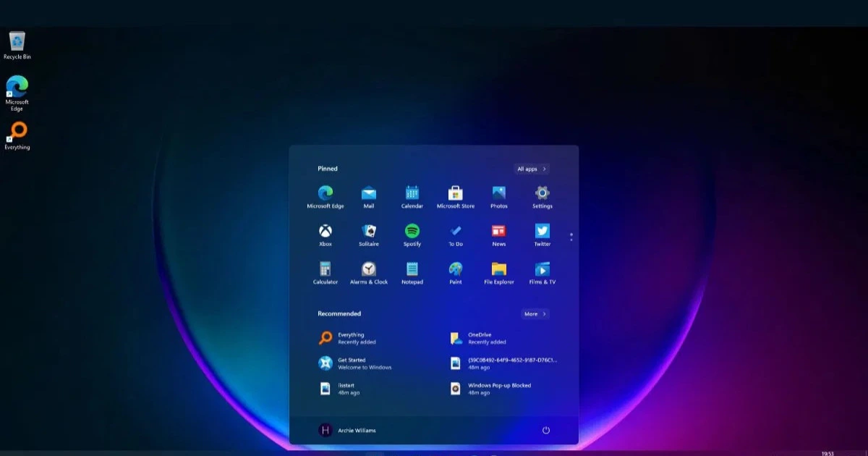Open the pinned Spotify app
Image resolution: width=868 pixels, height=456 pixels.
(412, 235)
